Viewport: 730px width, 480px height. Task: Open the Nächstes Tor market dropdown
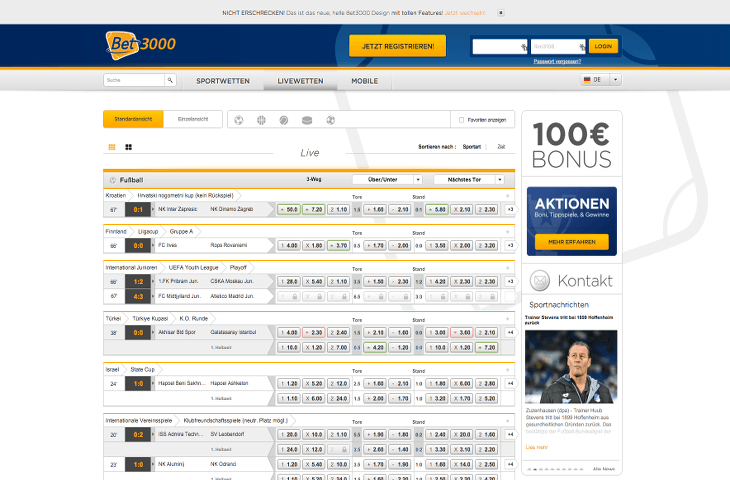click(468, 180)
